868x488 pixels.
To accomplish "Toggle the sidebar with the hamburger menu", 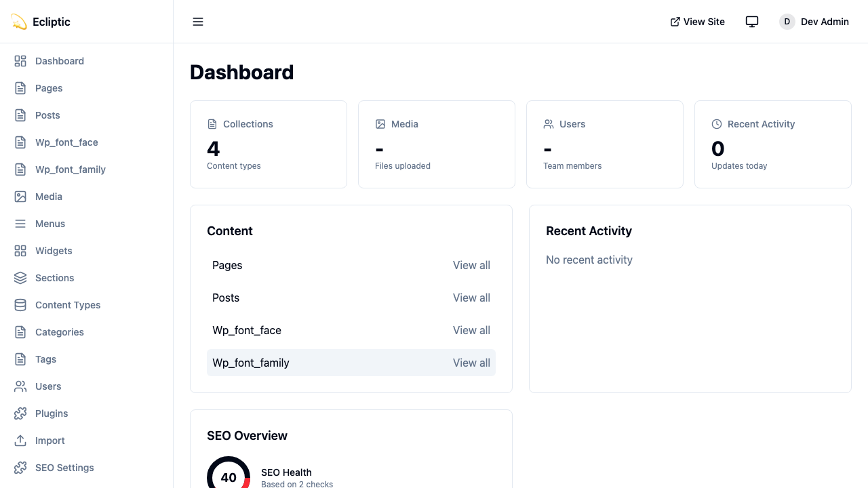I will (x=197, y=22).
